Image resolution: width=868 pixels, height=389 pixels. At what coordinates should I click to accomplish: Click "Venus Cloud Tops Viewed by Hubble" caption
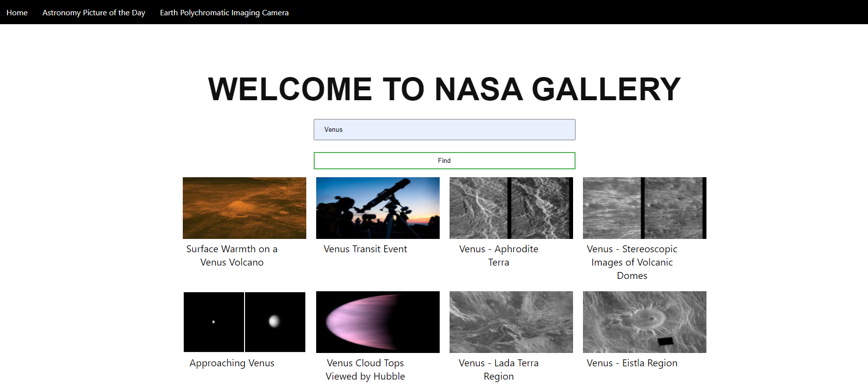[365, 370]
